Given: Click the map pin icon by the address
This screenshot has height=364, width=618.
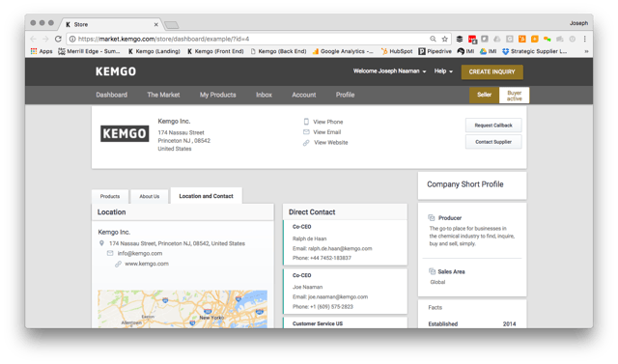Looking at the screenshot, I should 101,243.
